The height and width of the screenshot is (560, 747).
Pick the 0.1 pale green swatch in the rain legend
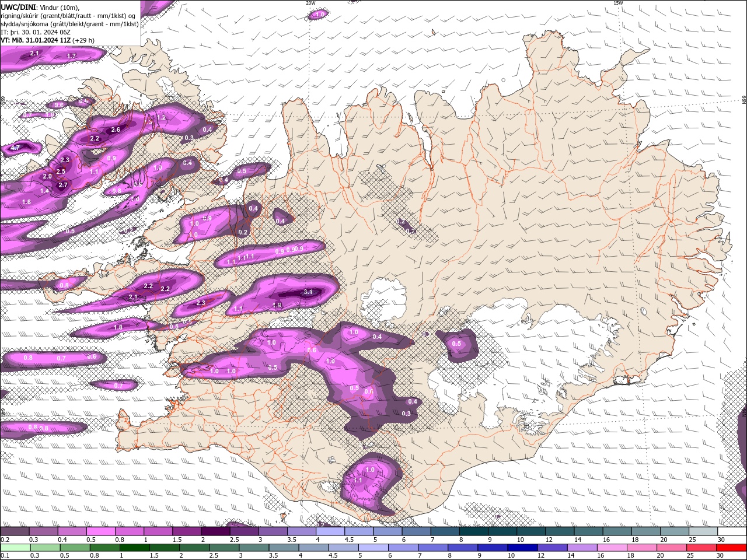pos(15,548)
